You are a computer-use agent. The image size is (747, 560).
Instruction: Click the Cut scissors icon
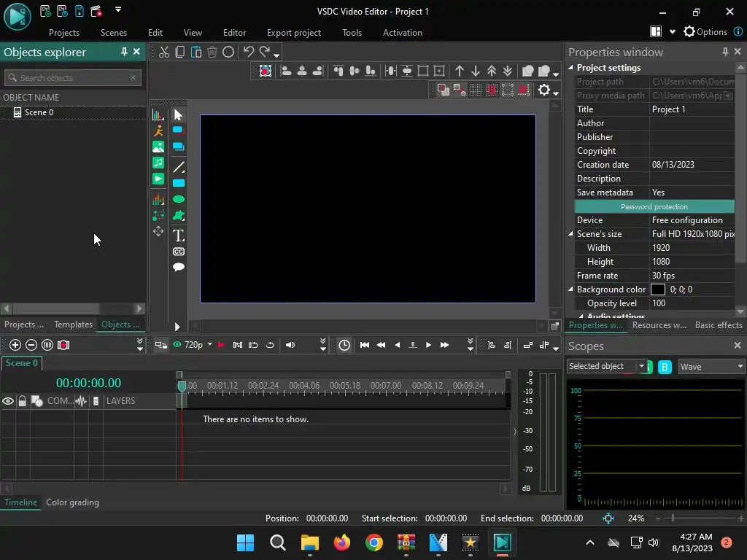tap(164, 52)
